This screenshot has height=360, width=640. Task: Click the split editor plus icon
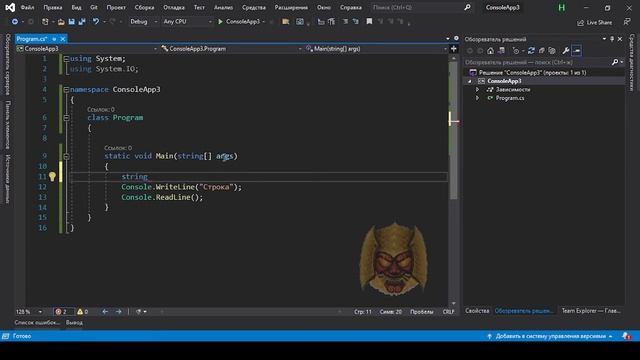453,49
